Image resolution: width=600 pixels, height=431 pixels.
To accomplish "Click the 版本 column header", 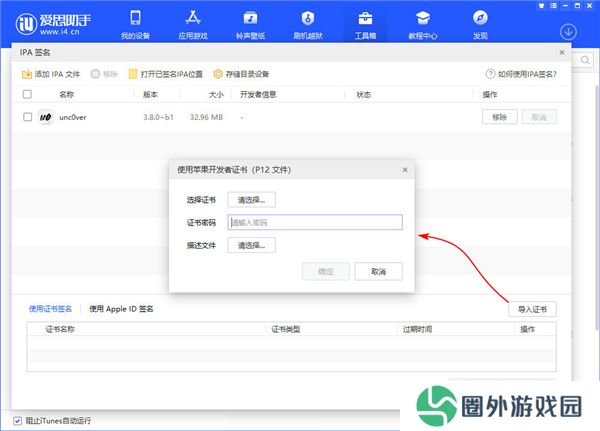I will [x=150, y=95].
